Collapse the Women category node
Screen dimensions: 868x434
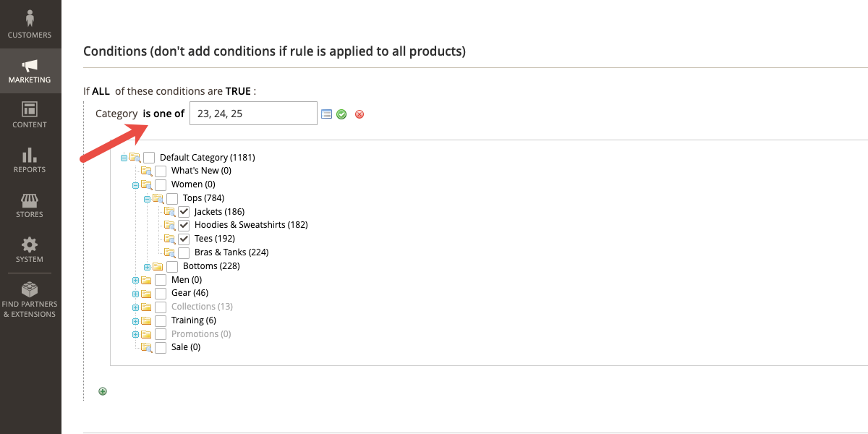135,184
